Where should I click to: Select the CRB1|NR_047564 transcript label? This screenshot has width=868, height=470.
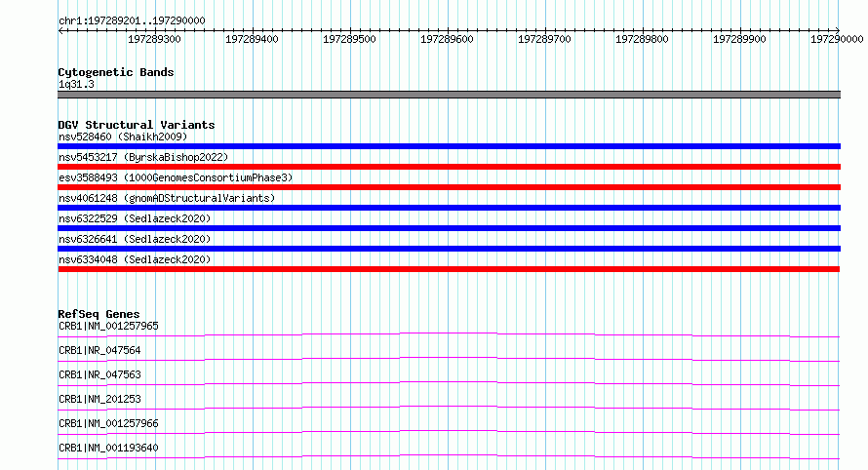[x=99, y=350]
